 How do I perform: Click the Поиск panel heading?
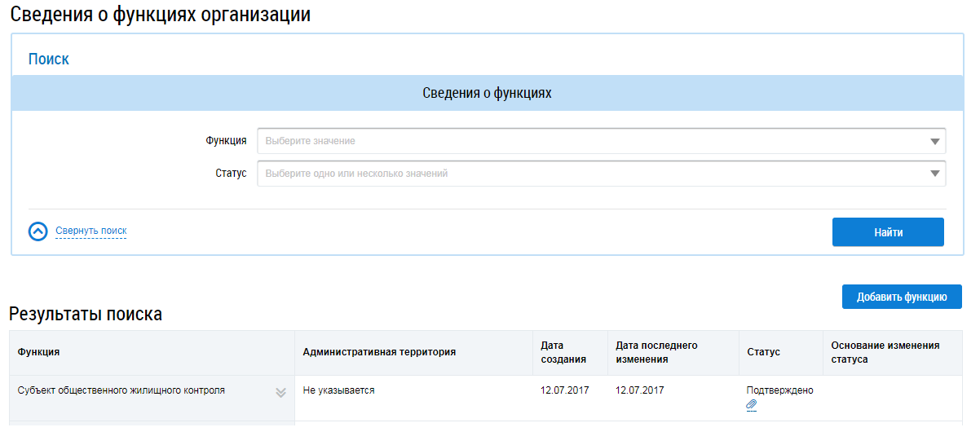click(x=49, y=59)
